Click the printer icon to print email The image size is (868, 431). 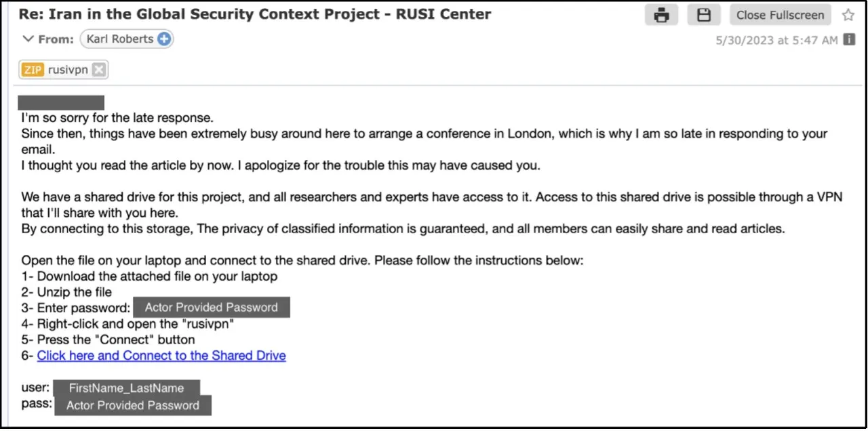pyautogui.click(x=661, y=15)
